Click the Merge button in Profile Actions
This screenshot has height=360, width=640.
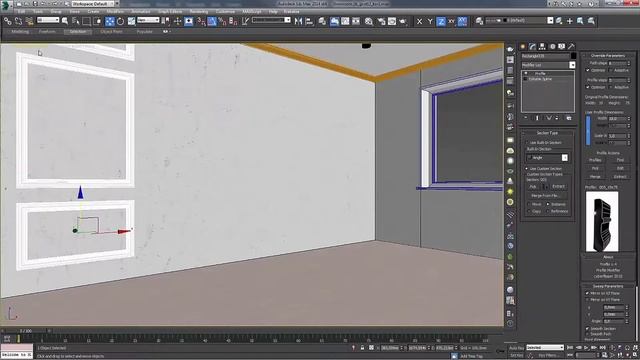coord(595,176)
